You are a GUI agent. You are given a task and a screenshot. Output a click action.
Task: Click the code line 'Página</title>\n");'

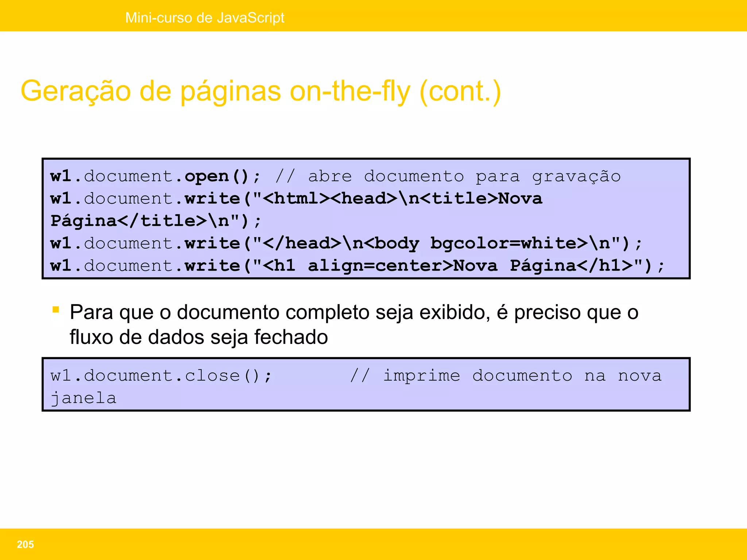pyautogui.click(x=156, y=221)
